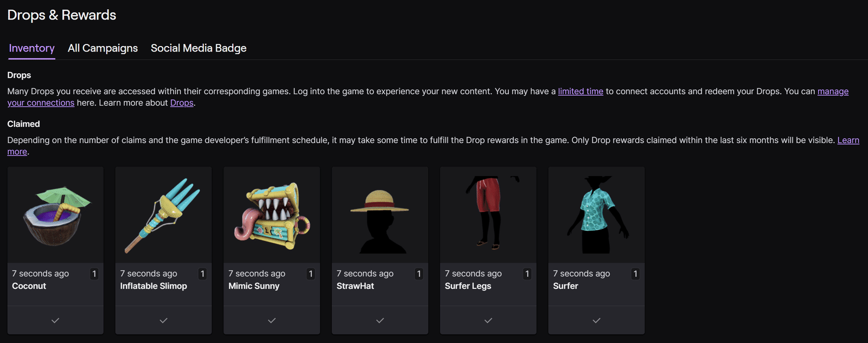The image size is (868, 343).
Task: Click the checkmark under Coconut
Action: pos(55,320)
